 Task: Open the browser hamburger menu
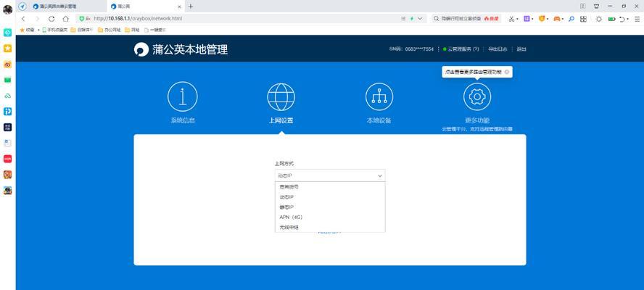637,19
